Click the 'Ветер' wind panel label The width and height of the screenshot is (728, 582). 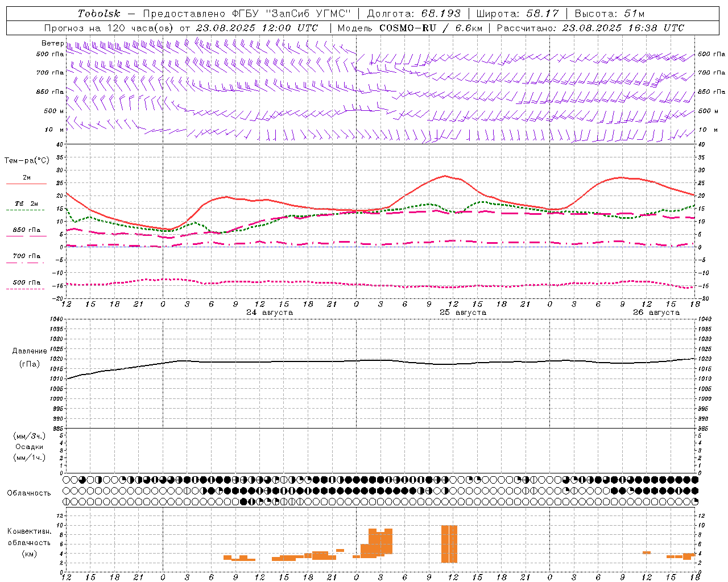coord(52,43)
